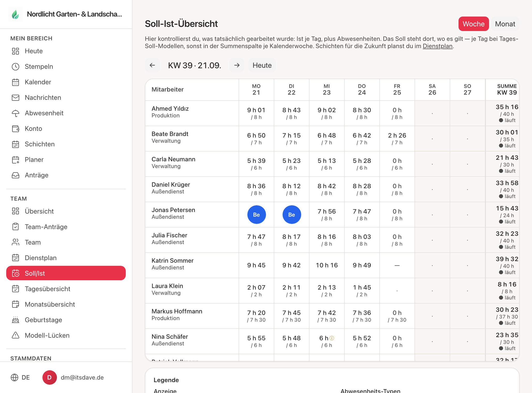Click Jonas Petersen's Tuesday Be absence badge
This screenshot has height=393, width=532.
click(x=292, y=215)
